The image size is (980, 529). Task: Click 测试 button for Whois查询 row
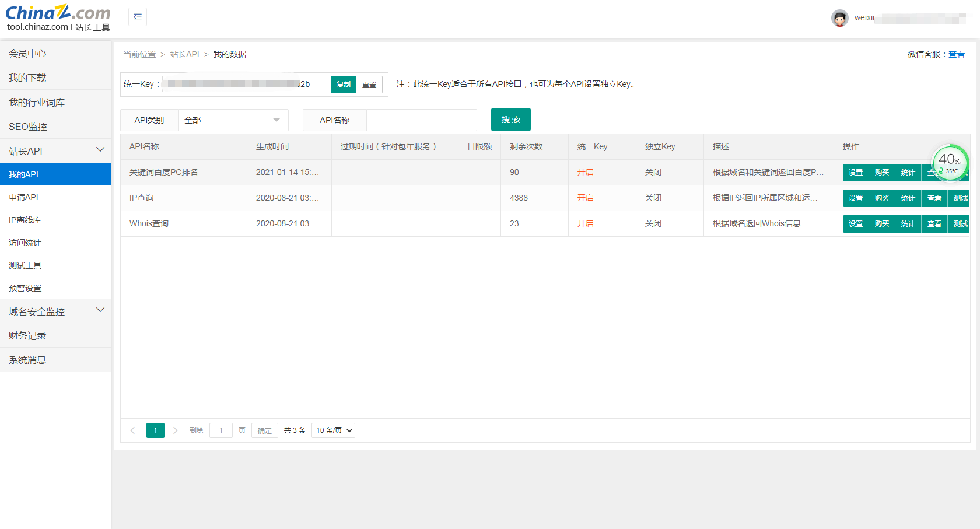click(960, 224)
